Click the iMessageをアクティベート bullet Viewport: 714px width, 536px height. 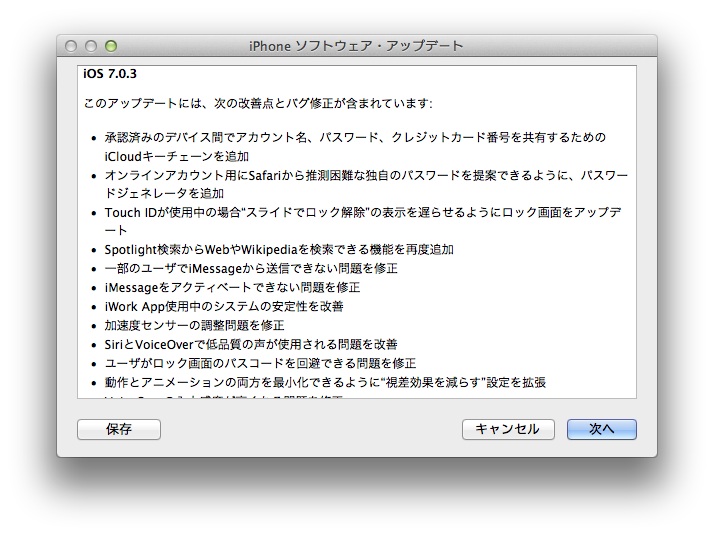(232, 287)
